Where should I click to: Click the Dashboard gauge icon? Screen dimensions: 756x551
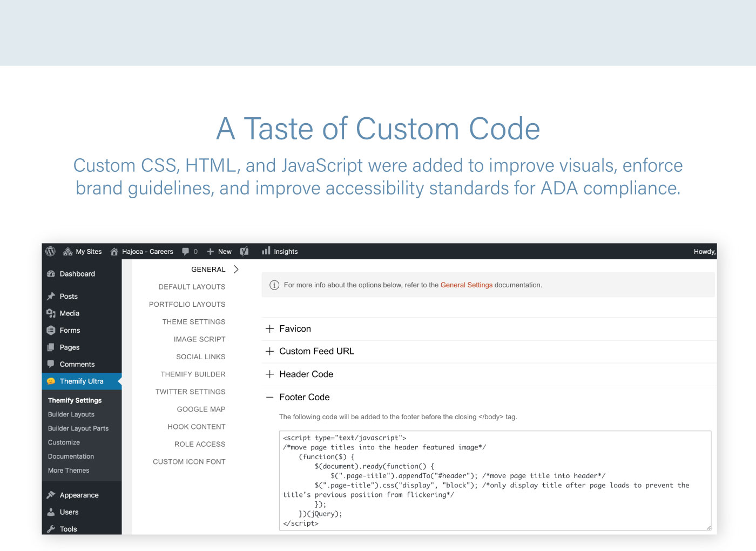51,274
